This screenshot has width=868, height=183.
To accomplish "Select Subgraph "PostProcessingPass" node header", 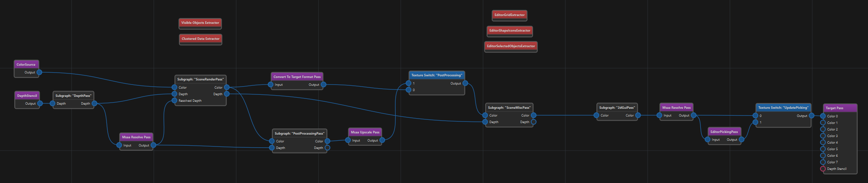I will (299, 133).
